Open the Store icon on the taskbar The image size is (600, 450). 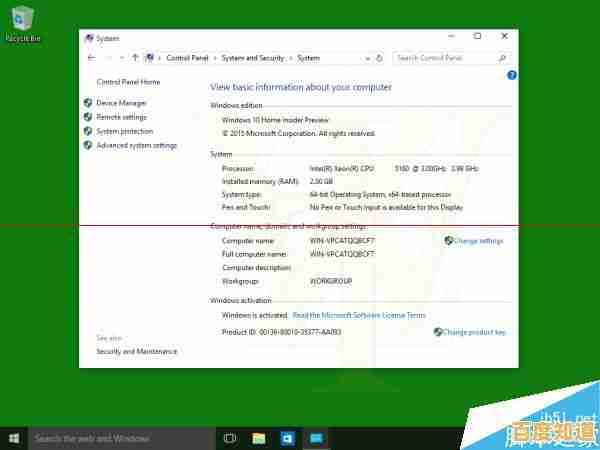point(287,438)
